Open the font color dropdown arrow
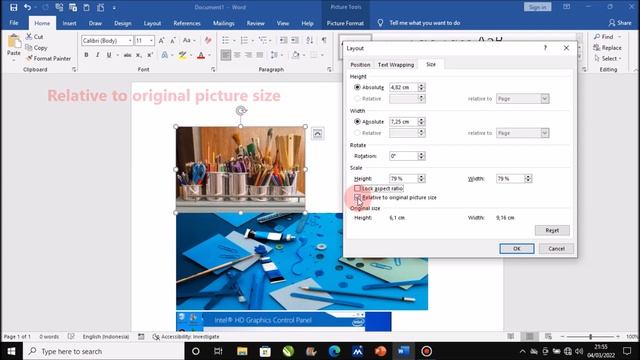Viewport: 640px width, 360px height. tap(209, 55)
